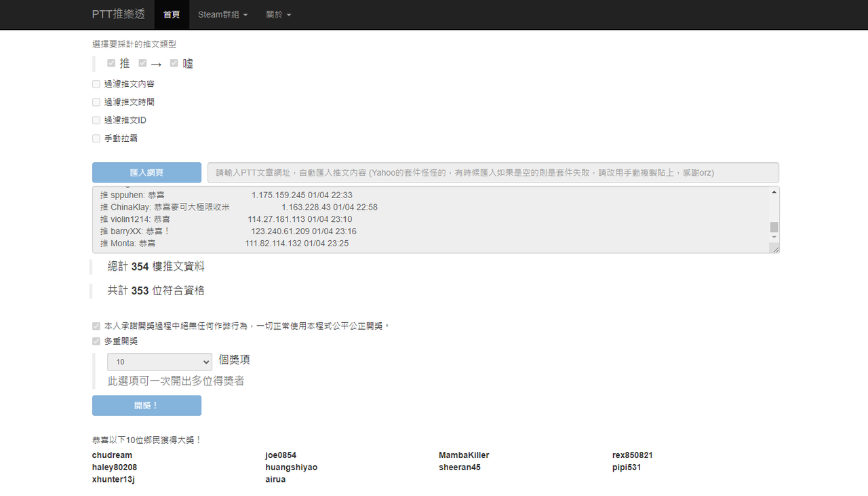Image resolution: width=868 pixels, height=496 pixels.
Task: Open the PTT推樂透 brand link
Action: (x=118, y=14)
